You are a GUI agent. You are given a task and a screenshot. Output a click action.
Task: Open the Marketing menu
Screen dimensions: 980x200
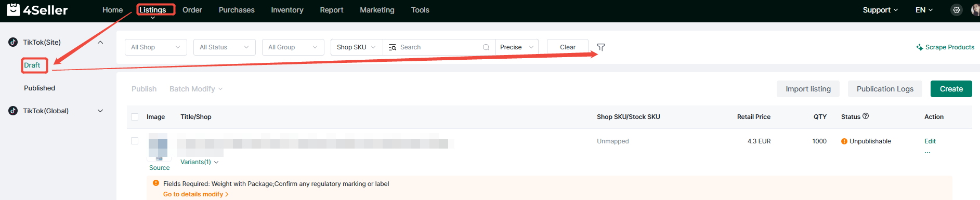[x=377, y=10]
